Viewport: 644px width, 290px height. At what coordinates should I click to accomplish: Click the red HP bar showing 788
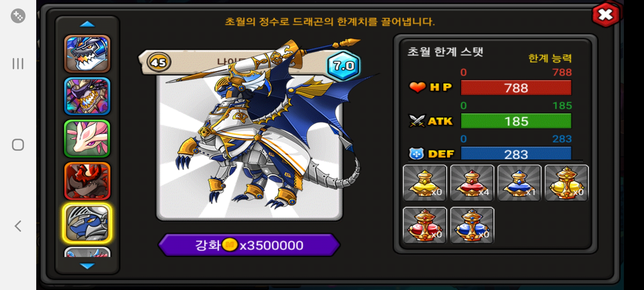coord(516,88)
